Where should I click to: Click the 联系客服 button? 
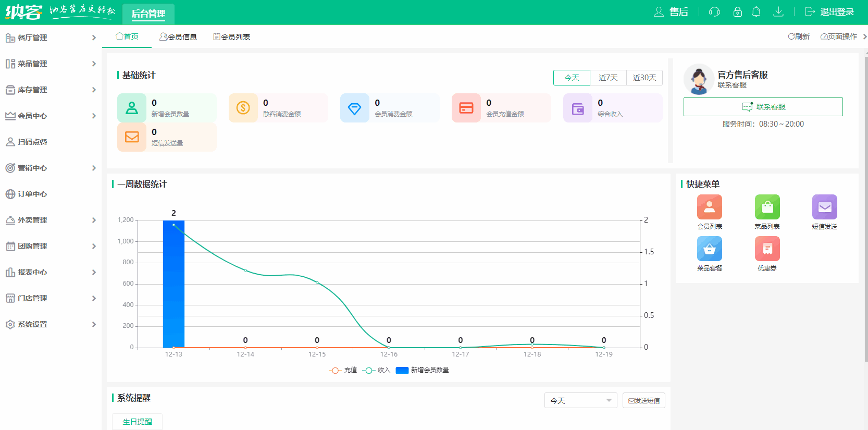763,107
